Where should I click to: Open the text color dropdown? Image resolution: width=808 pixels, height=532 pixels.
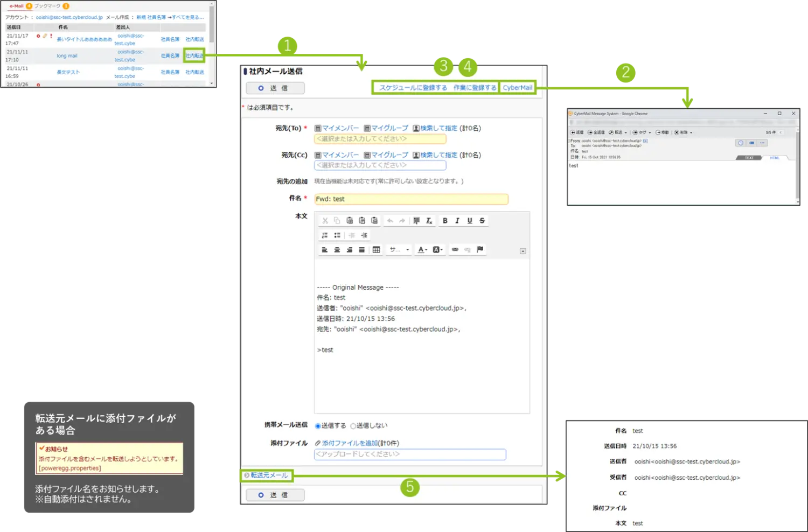[423, 250]
